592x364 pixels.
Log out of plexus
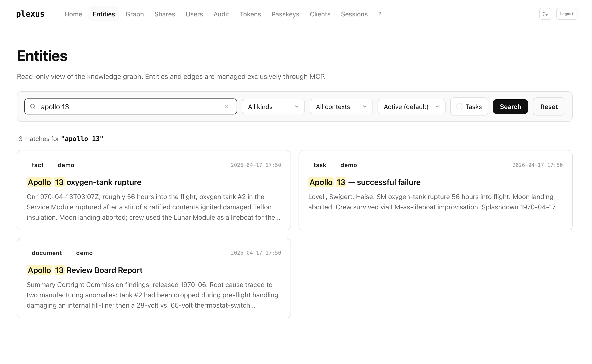[567, 14]
